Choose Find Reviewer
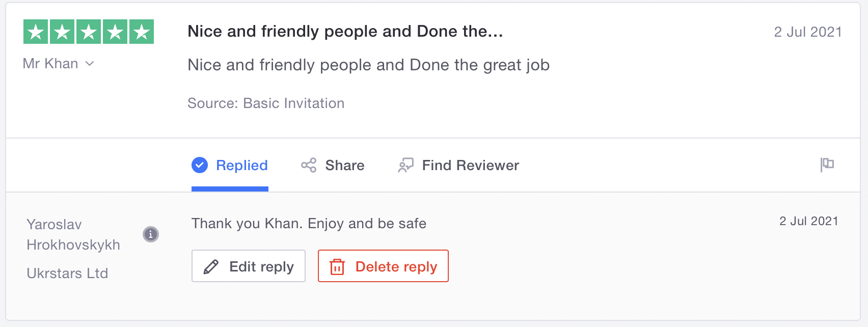This screenshot has height=327, width=868. (x=470, y=165)
